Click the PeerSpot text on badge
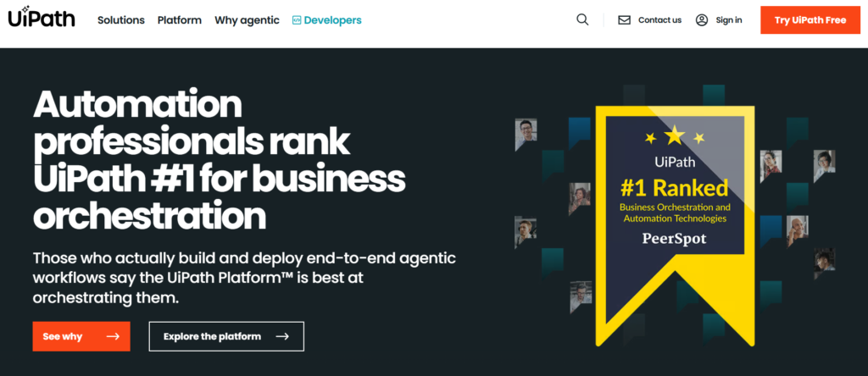The height and width of the screenshot is (376, 868). pyautogui.click(x=675, y=238)
